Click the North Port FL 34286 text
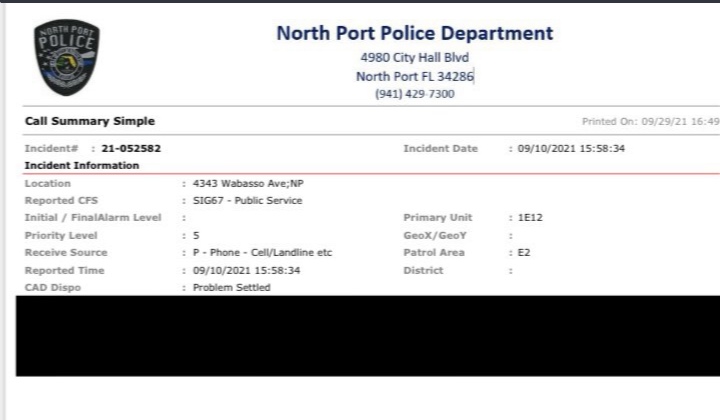Image resolution: width=720 pixels, height=420 pixels. 414,76
